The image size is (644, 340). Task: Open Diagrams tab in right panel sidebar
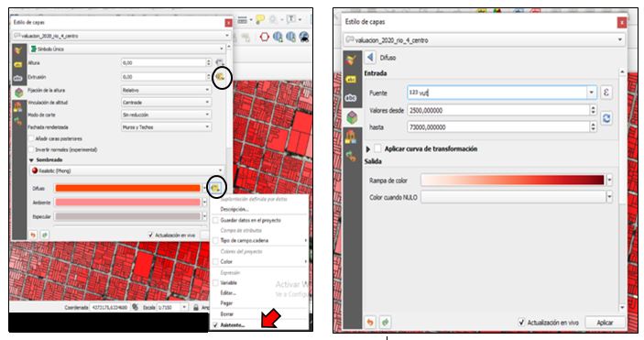coord(351,137)
